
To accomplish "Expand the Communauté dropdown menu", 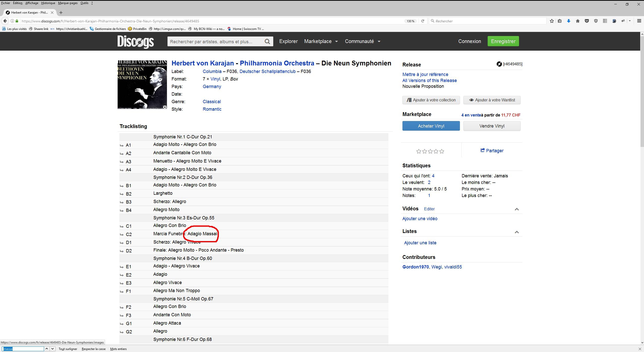I will click(x=379, y=42).
